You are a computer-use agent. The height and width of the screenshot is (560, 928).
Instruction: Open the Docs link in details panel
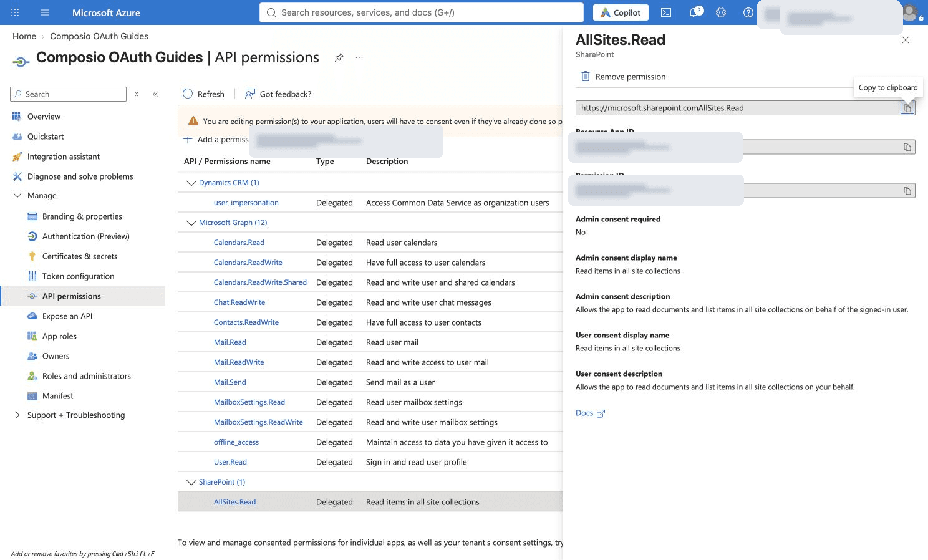590,413
